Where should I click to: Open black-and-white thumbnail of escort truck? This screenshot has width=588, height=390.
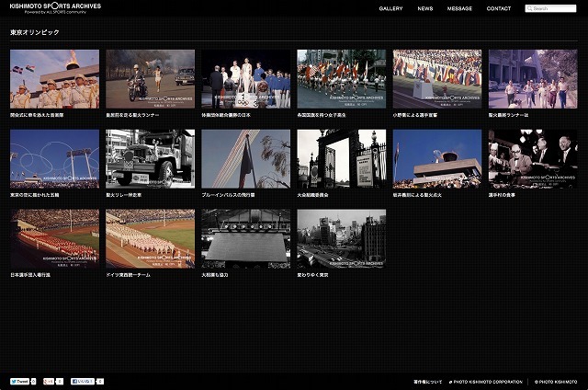150,159
